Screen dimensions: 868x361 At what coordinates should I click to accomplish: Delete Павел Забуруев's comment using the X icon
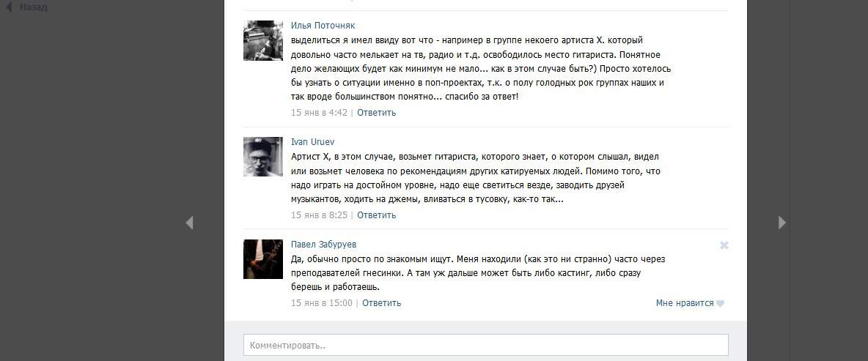pos(724,245)
